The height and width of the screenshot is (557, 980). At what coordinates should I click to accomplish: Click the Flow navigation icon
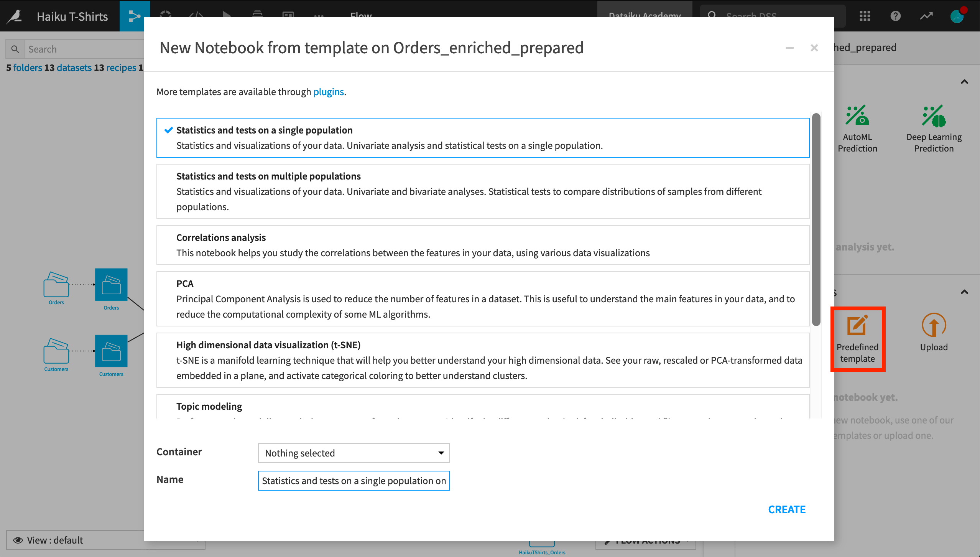point(133,15)
